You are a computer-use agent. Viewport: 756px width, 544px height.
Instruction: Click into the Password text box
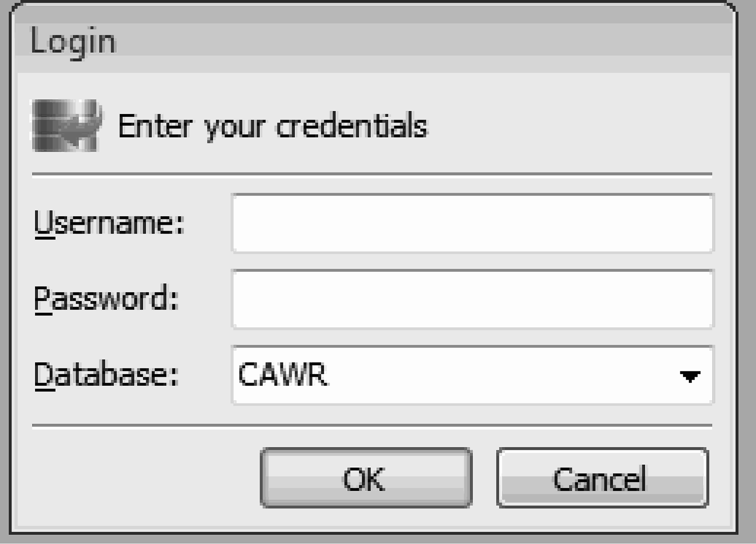472,299
